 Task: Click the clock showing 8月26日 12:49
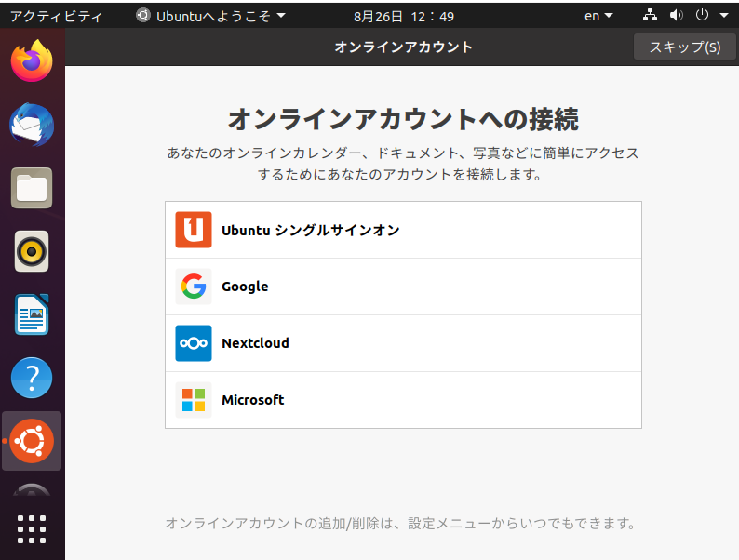point(404,17)
